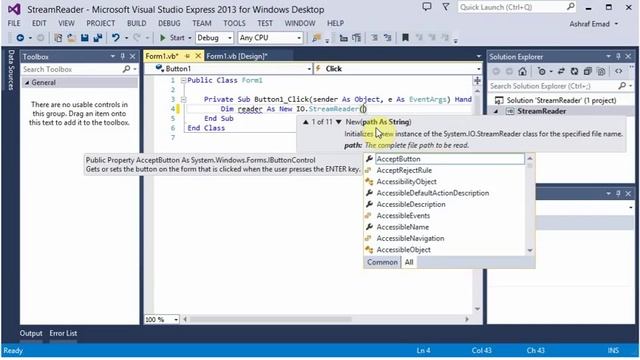Switch to the All tab in IntelliSense
640x360 pixels.
coord(409,262)
